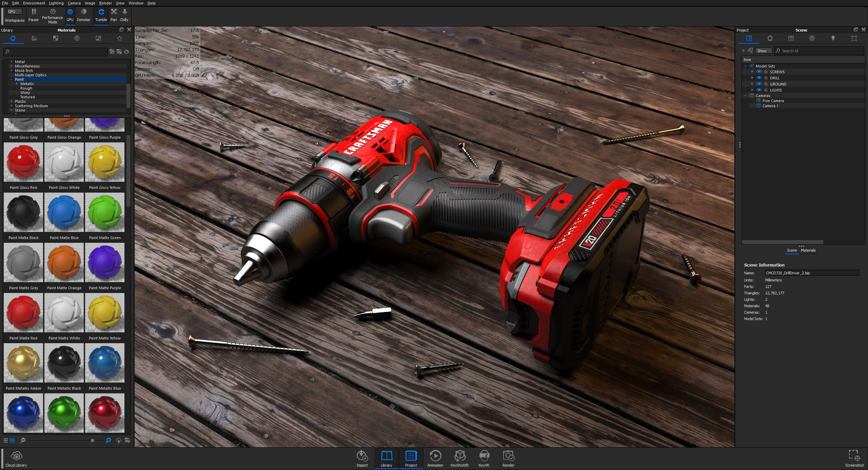Toggle visibility of SCREWS model set

coord(758,71)
